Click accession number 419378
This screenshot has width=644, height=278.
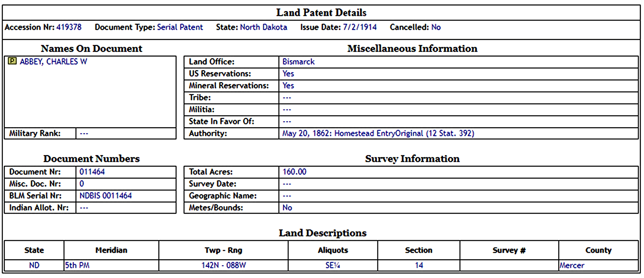(x=69, y=27)
